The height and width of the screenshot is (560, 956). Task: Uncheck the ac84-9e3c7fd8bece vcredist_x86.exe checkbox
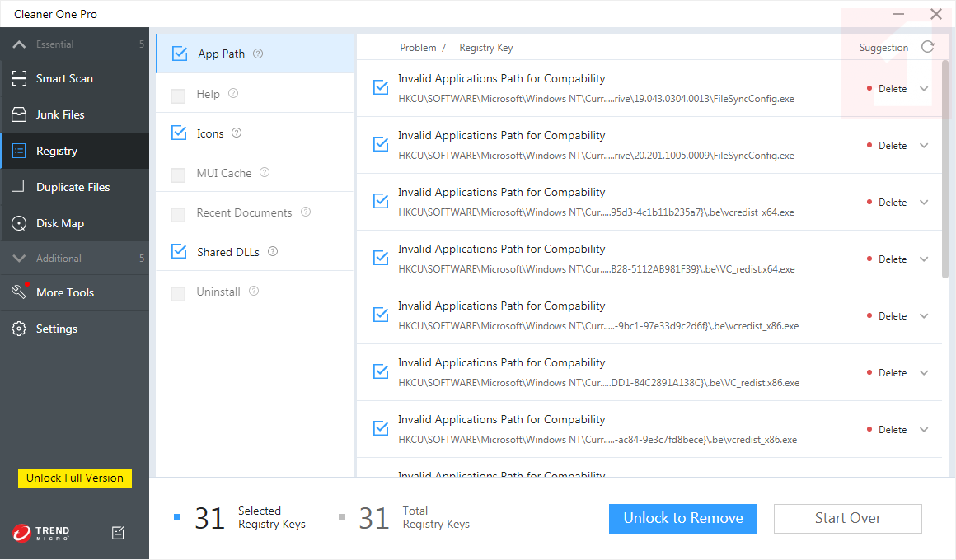(381, 428)
